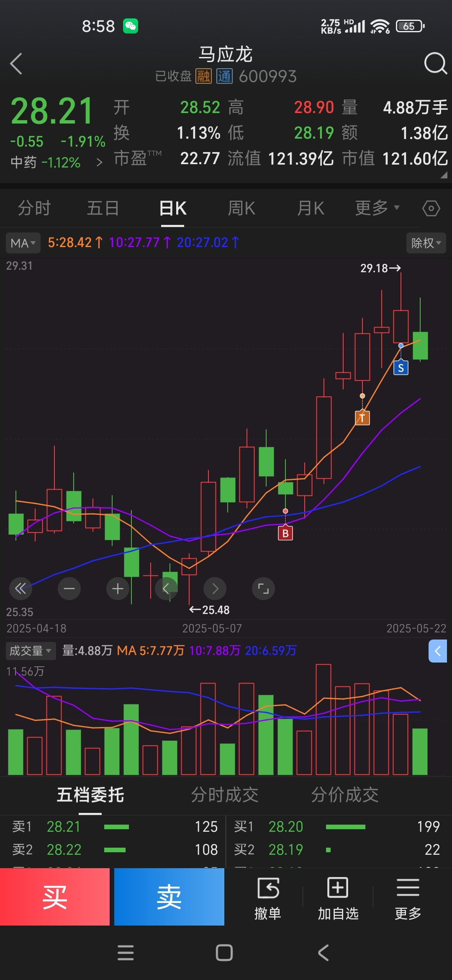Tap stock name 马应龙 title

pos(226,54)
